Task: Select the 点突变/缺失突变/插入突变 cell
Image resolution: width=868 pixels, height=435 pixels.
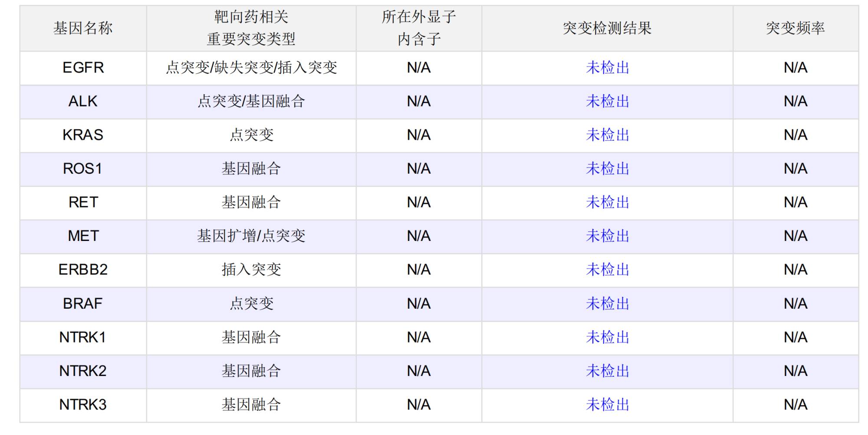Action: [251, 68]
